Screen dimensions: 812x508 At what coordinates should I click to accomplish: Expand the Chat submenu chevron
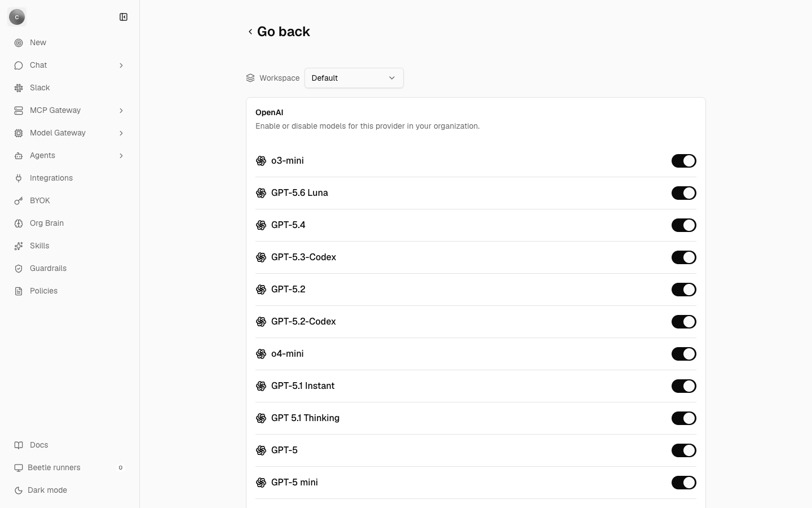click(x=121, y=65)
